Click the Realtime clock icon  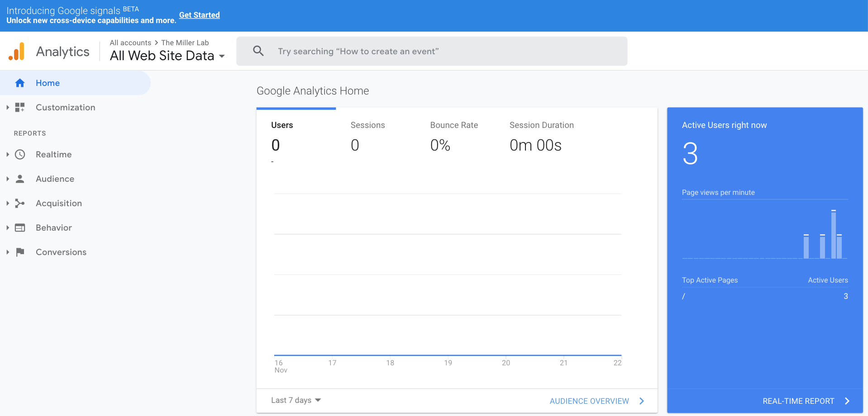(x=20, y=154)
